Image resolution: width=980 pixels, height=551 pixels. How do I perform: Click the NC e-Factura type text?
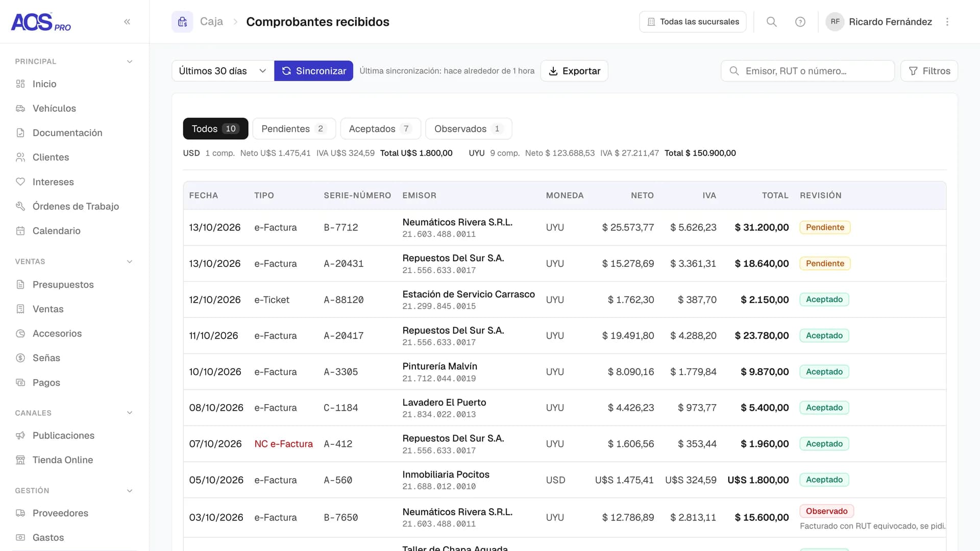(283, 444)
